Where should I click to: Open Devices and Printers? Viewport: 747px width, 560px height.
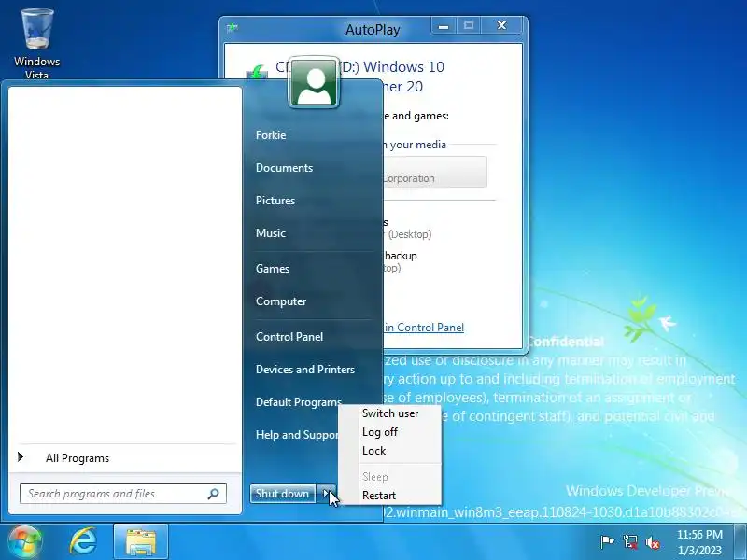pos(305,369)
